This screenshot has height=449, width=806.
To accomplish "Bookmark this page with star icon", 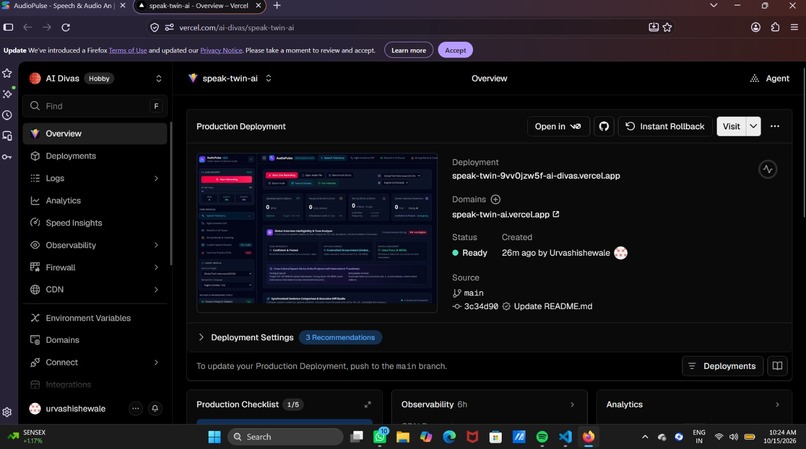I will tap(667, 28).
